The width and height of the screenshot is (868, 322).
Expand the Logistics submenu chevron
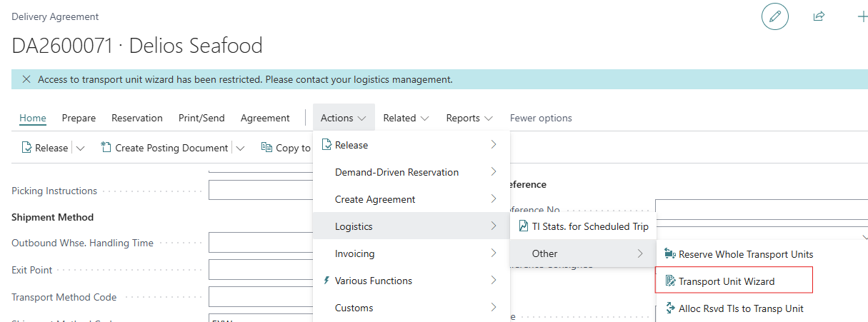tap(493, 226)
